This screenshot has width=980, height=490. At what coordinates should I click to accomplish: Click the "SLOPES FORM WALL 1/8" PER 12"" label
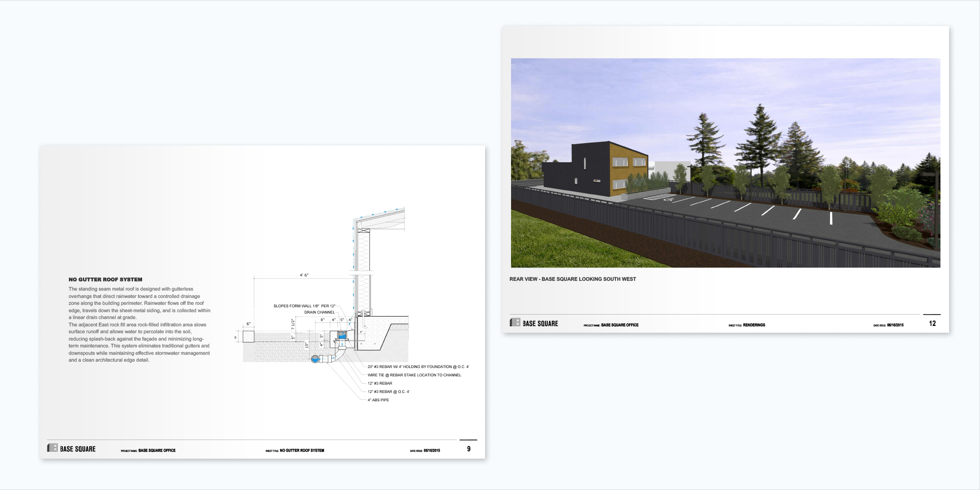pyautogui.click(x=304, y=306)
